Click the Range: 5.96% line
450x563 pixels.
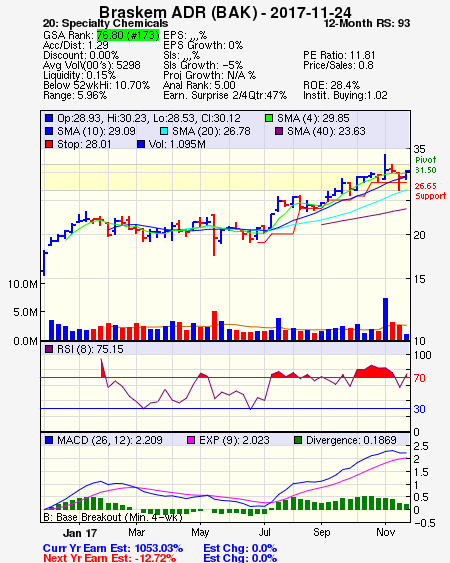[x=75, y=96]
